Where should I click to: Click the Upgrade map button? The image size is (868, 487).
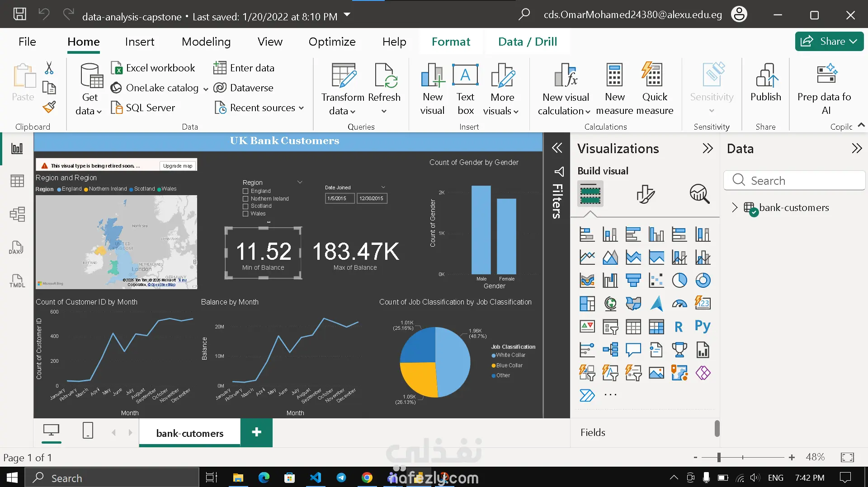[178, 166]
